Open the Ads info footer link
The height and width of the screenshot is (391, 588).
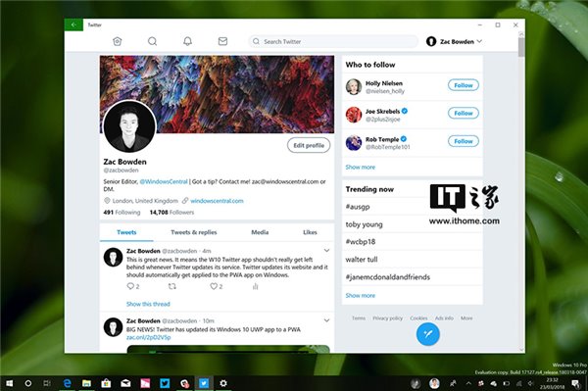click(x=444, y=318)
